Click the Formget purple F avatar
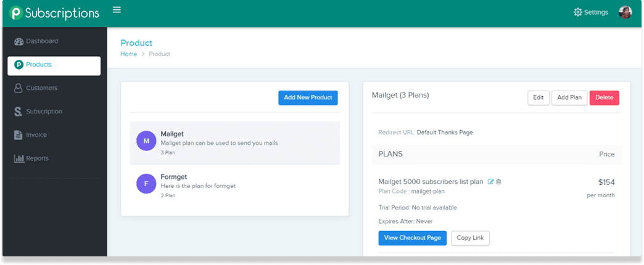Viewport: 644px width, 265px height. (x=146, y=184)
